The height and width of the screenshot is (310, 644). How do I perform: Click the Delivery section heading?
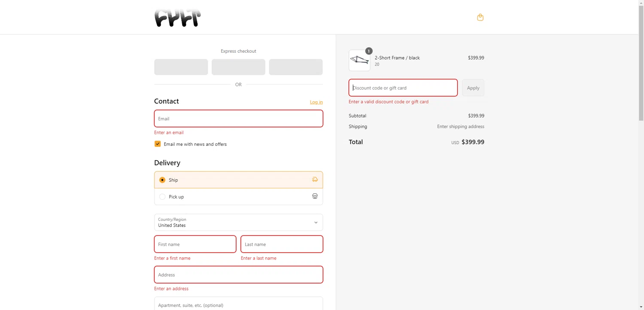167,163
